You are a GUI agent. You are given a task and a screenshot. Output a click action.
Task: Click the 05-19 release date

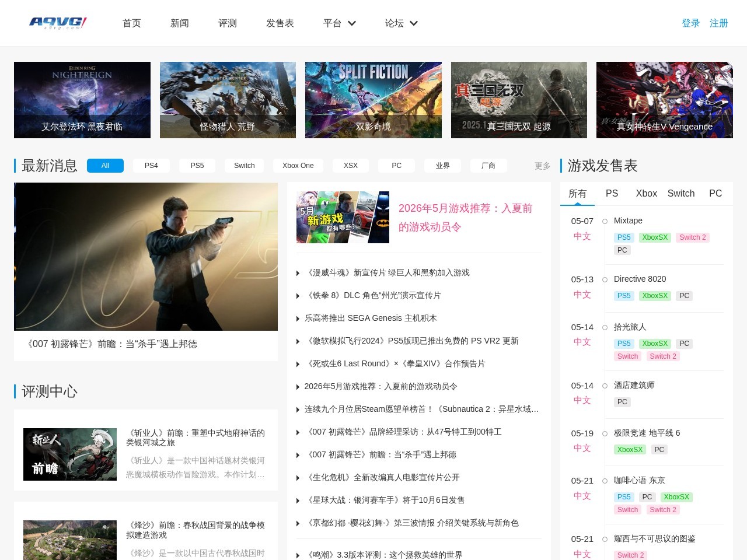582,433
